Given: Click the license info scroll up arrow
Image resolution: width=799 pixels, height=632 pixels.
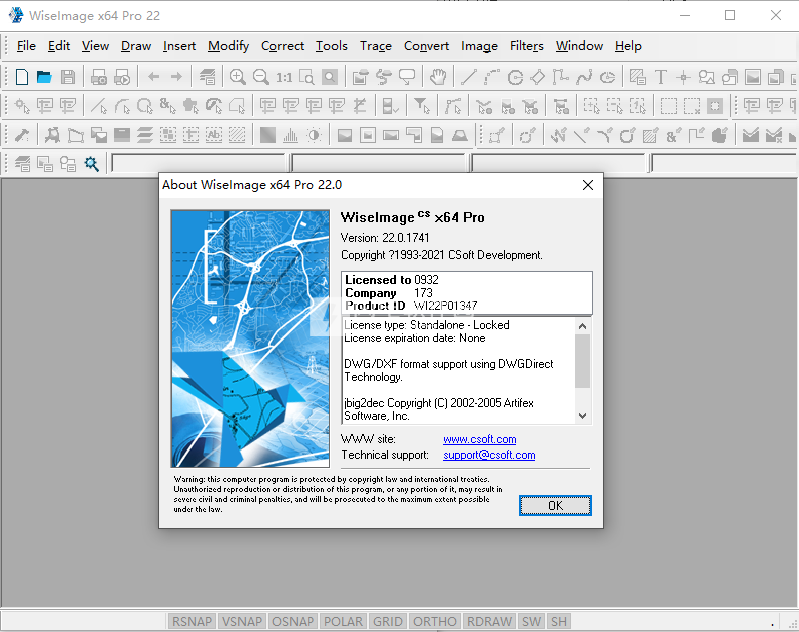Looking at the screenshot, I should (x=582, y=326).
